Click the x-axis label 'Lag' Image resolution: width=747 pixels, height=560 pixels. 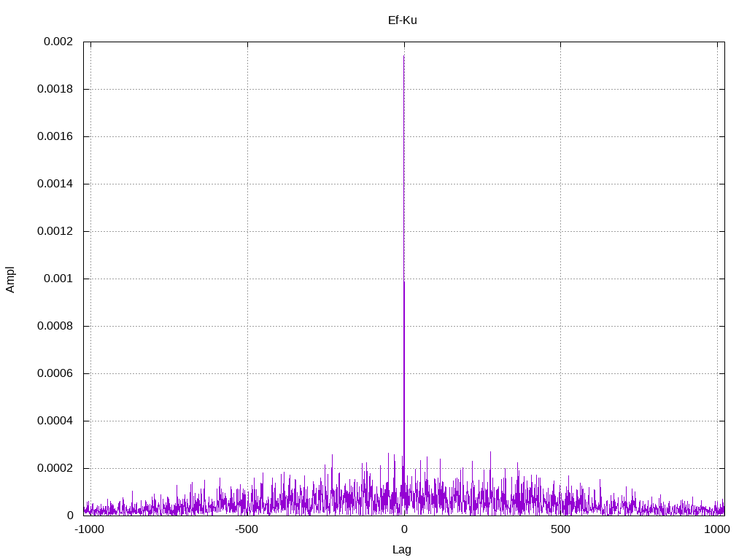point(402,550)
